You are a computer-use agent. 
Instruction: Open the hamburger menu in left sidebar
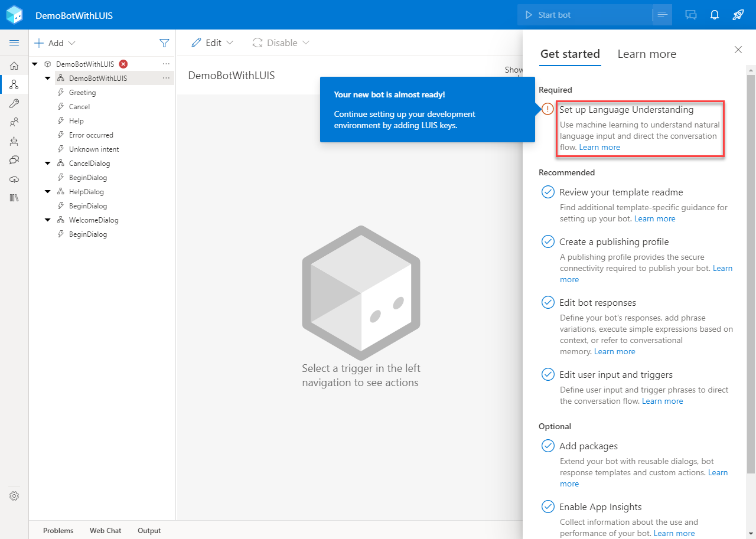(14, 43)
